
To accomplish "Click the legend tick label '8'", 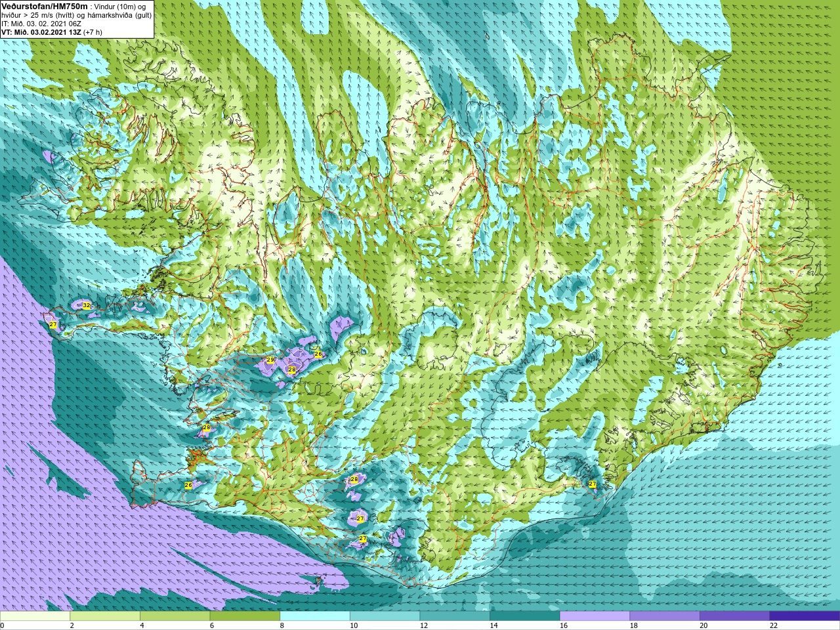I will click(x=282, y=626).
